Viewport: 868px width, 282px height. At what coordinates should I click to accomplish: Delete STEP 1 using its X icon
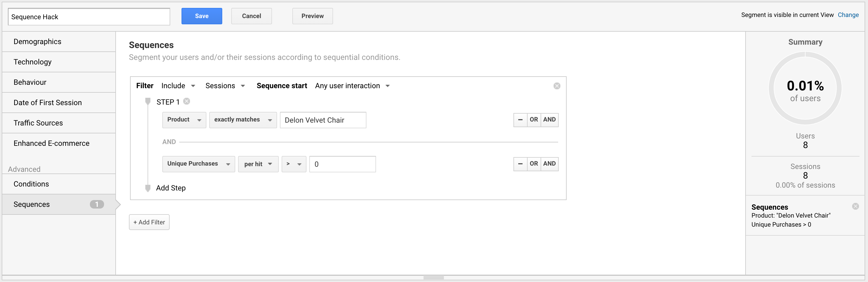click(187, 101)
